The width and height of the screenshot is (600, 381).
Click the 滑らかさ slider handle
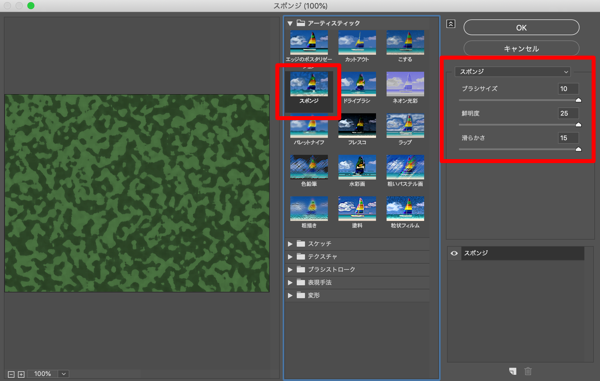click(x=579, y=149)
